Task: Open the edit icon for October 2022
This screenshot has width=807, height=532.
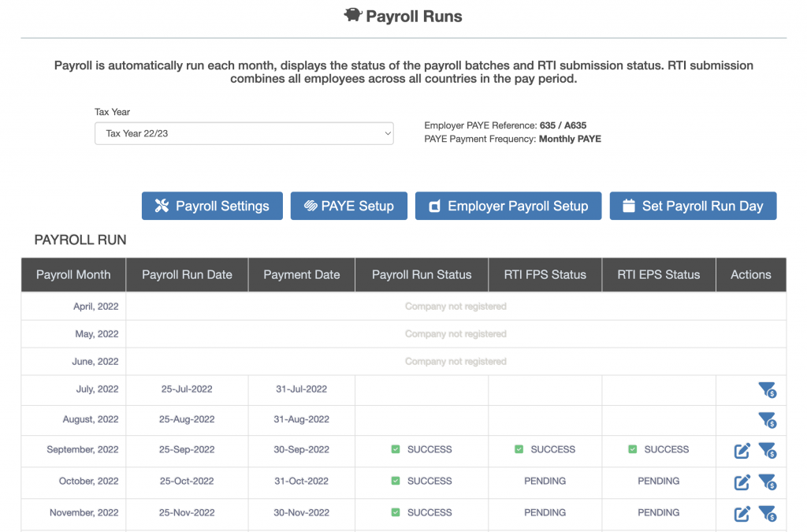Action: click(742, 482)
